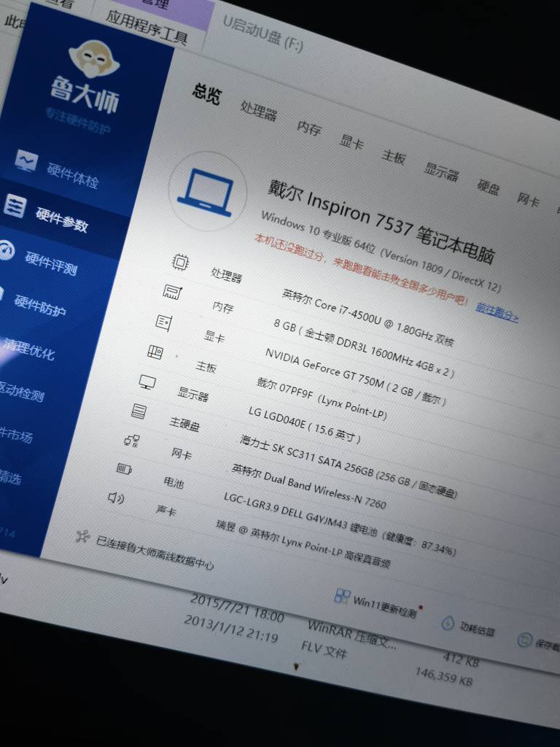Click the 海力士 SK SC311 disk value
This screenshot has width=560, height=747.
coord(349,466)
